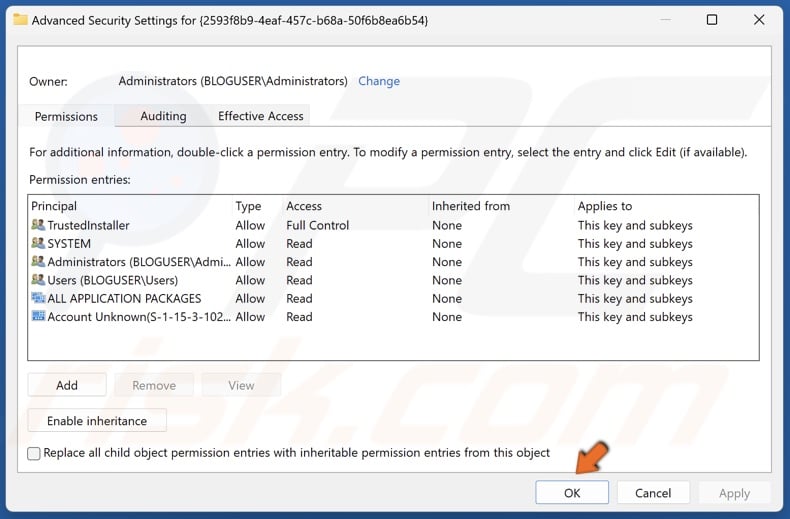Click the ALL APPLICATION PACKAGES icon
790x519 pixels.
coord(38,298)
